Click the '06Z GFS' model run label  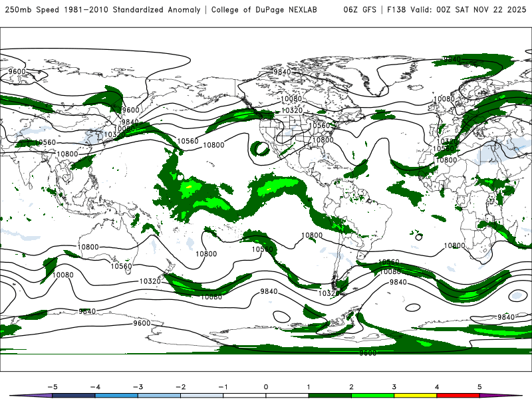tap(360, 10)
